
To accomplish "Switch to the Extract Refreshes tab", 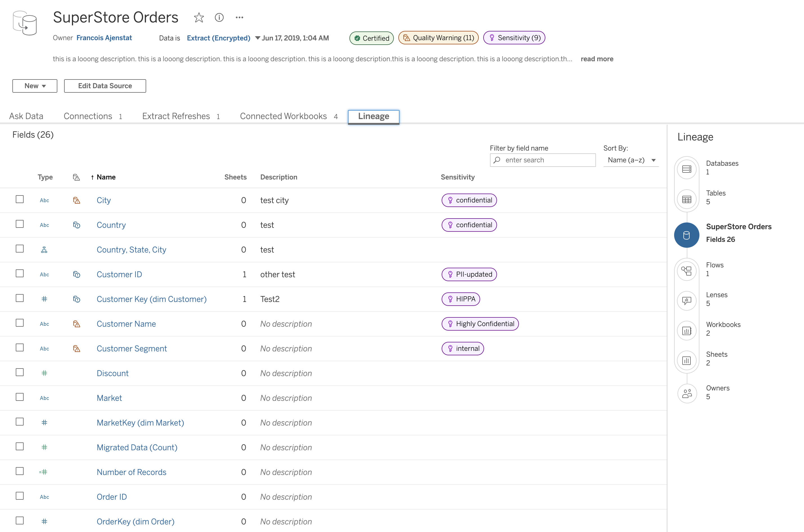I will (181, 116).
